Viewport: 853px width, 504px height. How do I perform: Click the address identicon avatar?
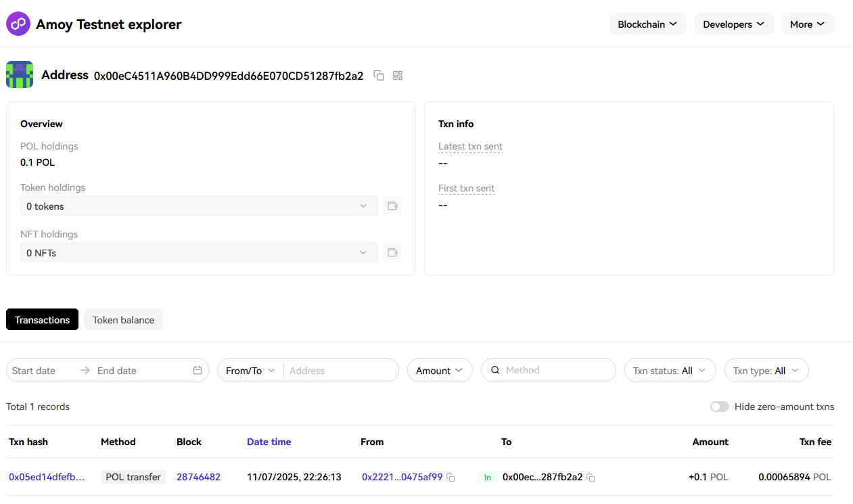(20, 74)
